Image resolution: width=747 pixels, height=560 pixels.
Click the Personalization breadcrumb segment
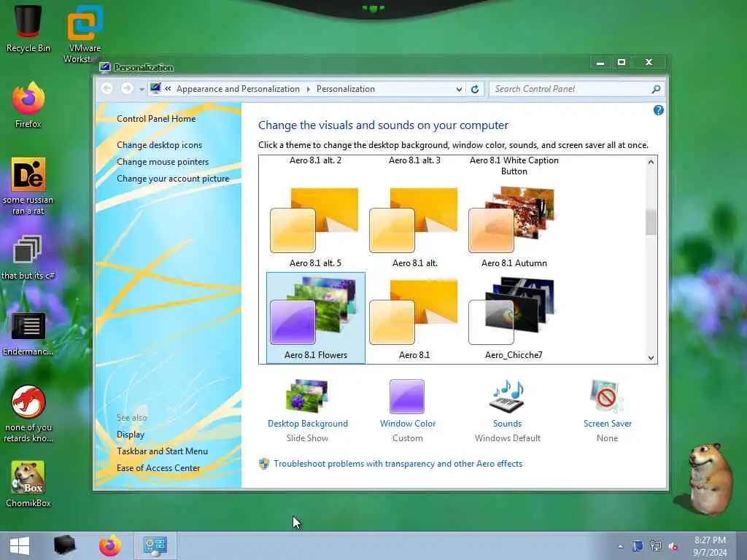pyautogui.click(x=345, y=89)
